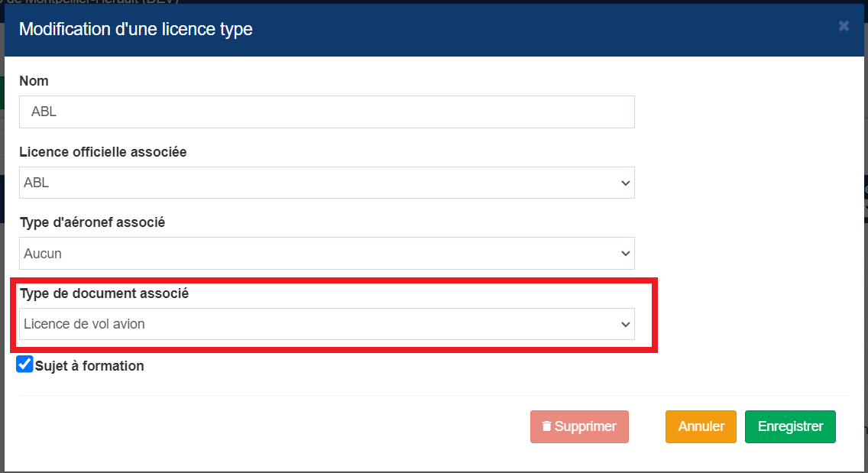Focus the Nom text field containing ABL
This screenshot has width=868, height=473.
tap(326, 112)
